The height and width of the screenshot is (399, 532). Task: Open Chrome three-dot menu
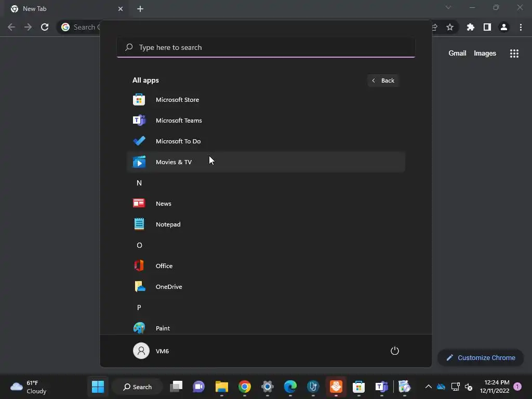pyautogui.click(x=521, y=27)
